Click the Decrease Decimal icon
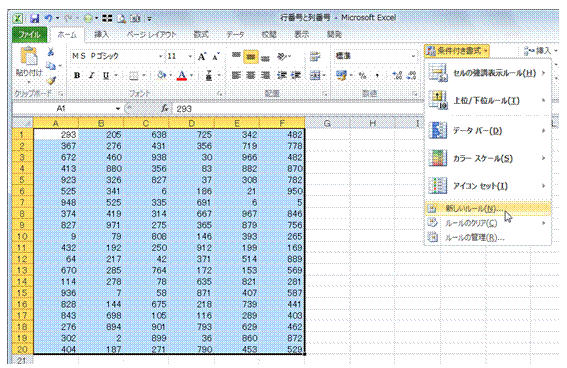 click(x=411, y=76)
